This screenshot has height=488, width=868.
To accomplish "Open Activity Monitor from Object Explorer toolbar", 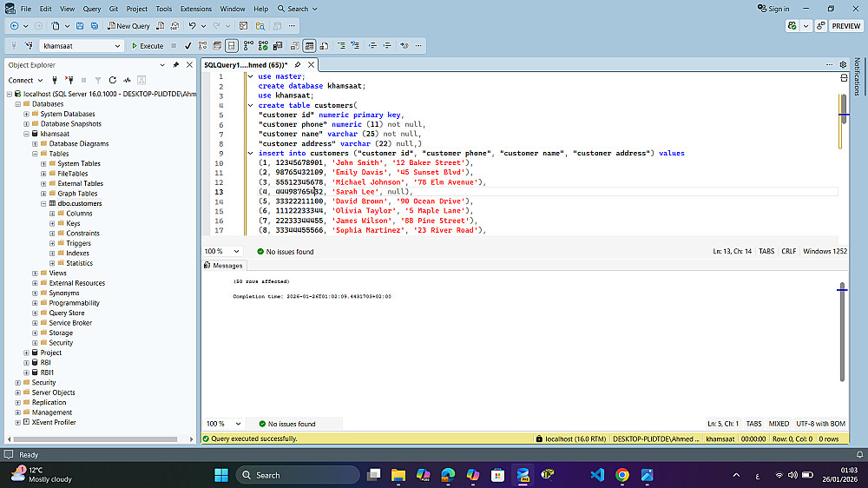I will pos(128,80).
